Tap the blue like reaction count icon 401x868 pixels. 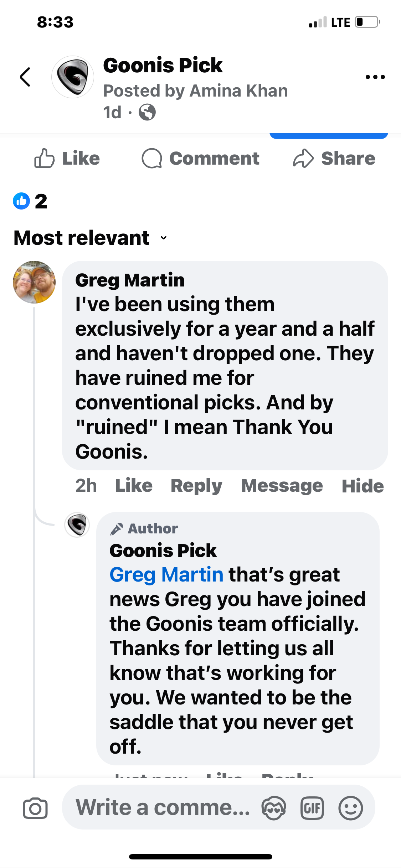21,201
